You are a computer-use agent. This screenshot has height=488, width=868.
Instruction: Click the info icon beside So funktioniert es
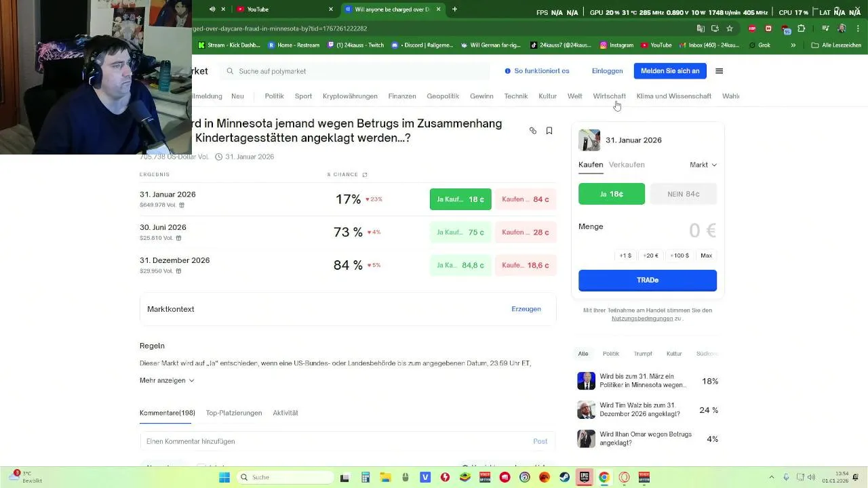(508, 71)
